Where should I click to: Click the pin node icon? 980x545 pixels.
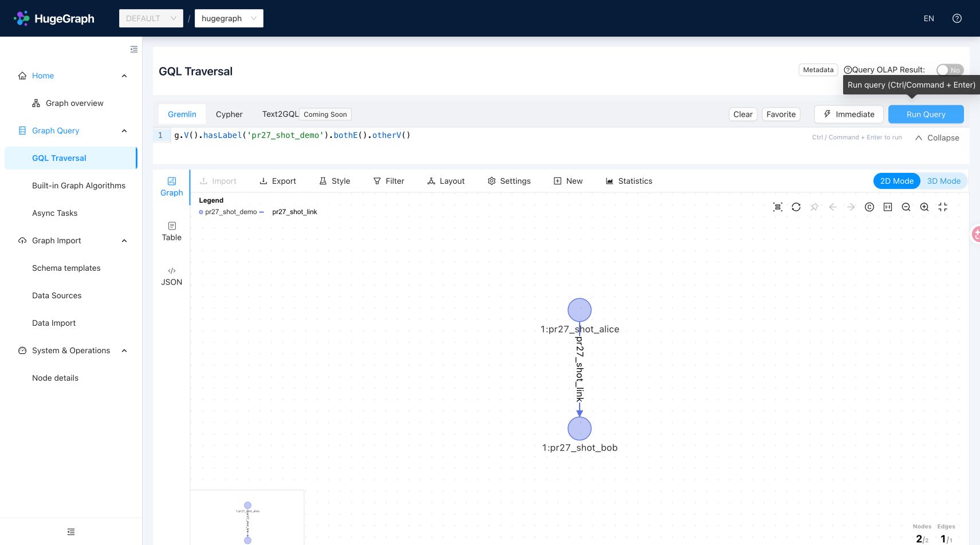click(814, 207)
